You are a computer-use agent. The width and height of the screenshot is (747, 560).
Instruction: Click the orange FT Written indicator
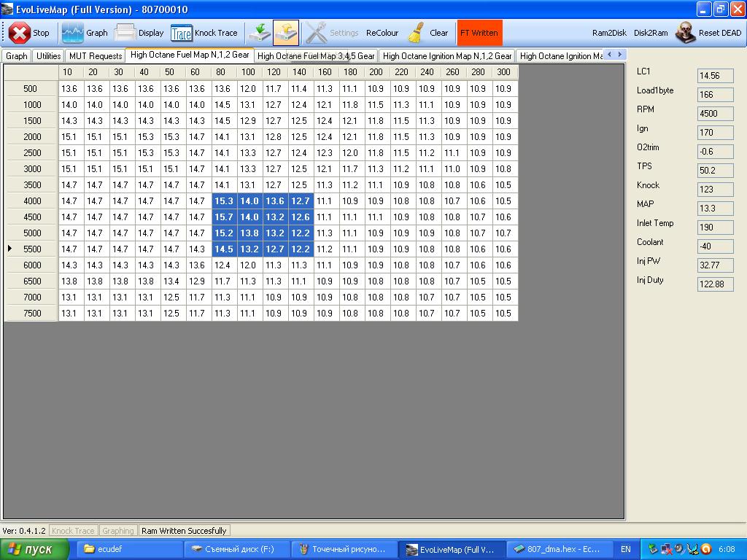coord(479,33)
